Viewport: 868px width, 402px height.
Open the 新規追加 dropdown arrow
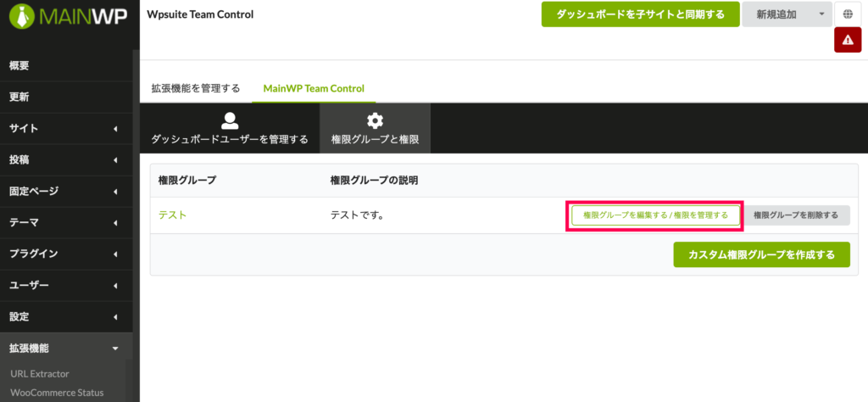821,14
